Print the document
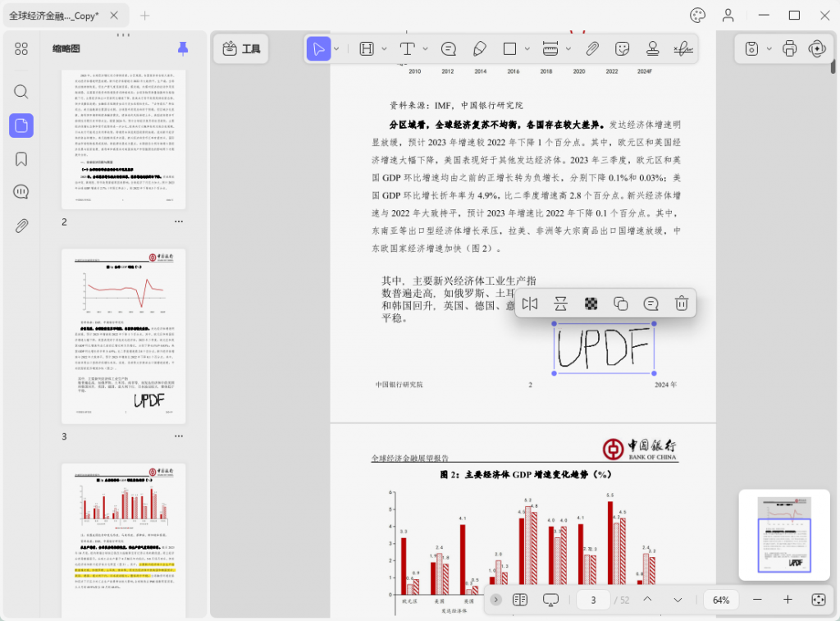The image size is (840, 621). coord(789,49)
